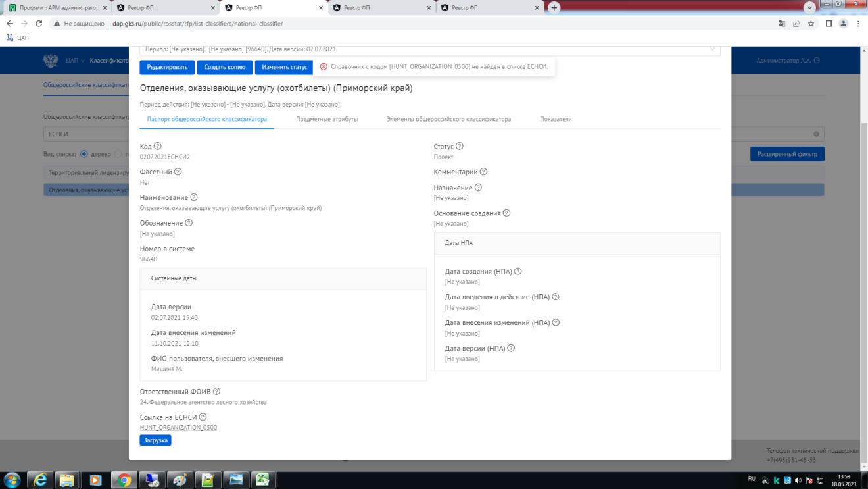
Task: Click help icon beside Дата создания (НПА)
Action: coord(518,271)
